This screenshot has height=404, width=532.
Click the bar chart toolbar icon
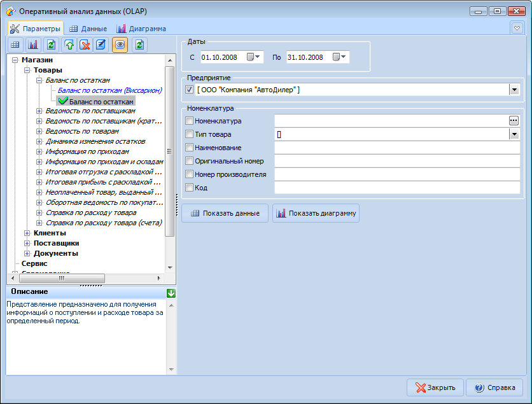(33, 45)
